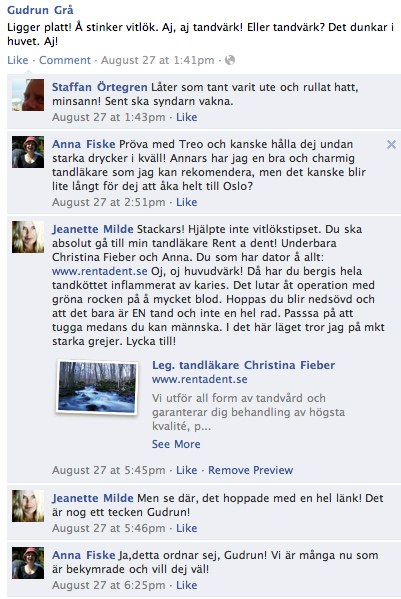The image size is (401, 599).
Task: Open Leg. tandläkare Christina Fieber title
Action: coord(243,365)
